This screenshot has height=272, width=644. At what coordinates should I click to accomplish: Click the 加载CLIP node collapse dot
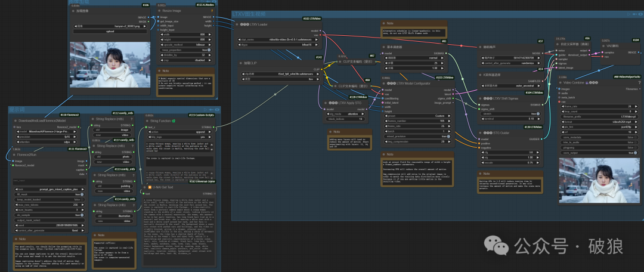(240, 63)
